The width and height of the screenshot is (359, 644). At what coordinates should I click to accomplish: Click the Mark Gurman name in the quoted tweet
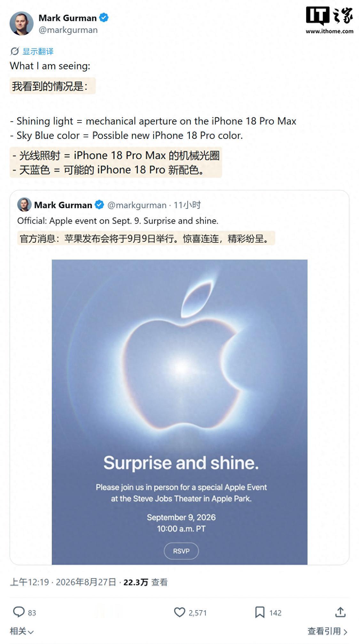tap(63, 205)
